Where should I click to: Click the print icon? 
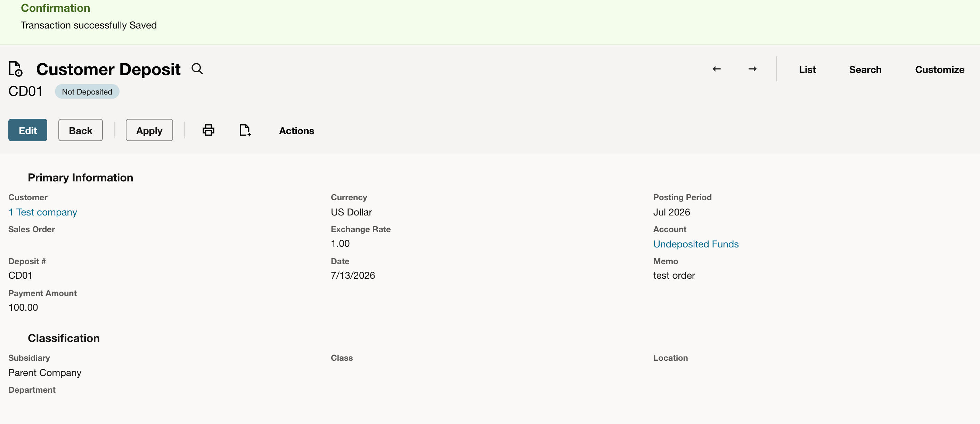(x=208, y=130)
